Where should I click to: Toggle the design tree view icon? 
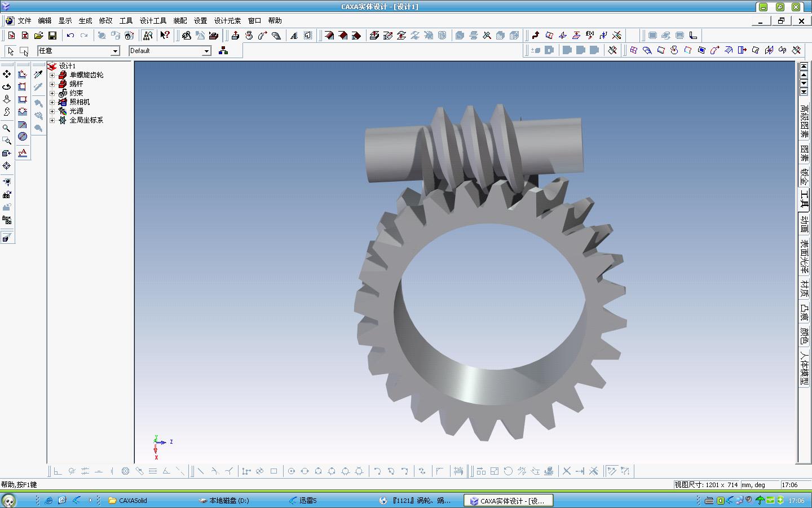[147, 36]
